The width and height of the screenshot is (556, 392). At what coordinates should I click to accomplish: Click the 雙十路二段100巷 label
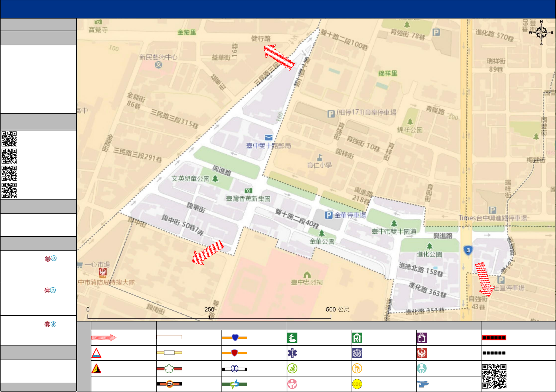click(x=345, y=40)
